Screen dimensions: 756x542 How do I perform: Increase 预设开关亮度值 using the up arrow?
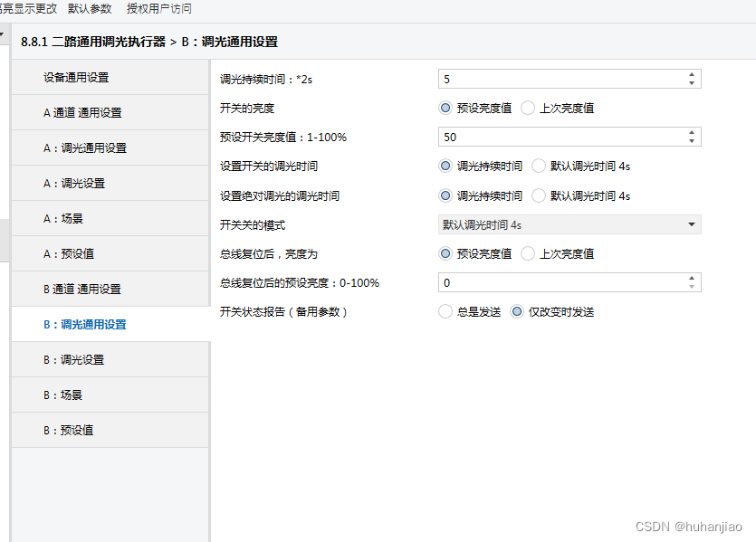pyautogui.click(x=692, y=133)
